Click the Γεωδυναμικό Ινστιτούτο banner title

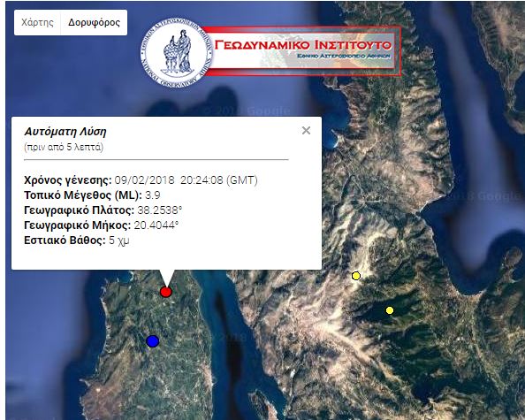pos(303,44)
